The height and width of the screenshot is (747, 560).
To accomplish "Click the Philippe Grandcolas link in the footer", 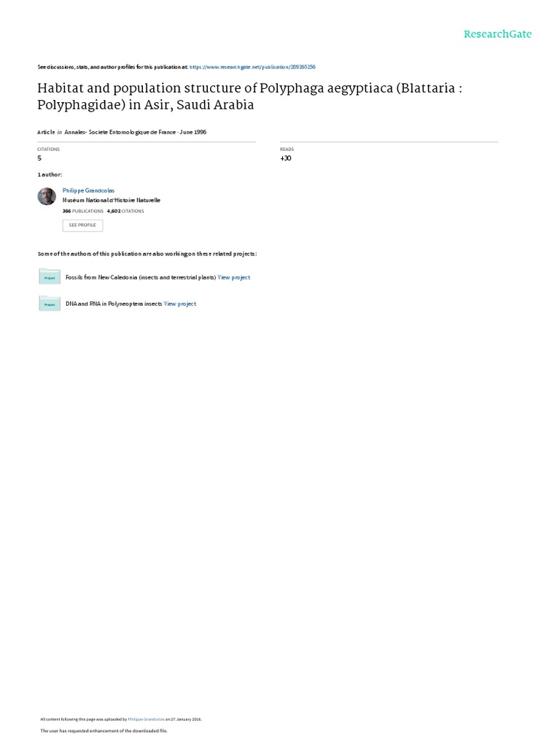I will 146,719.
